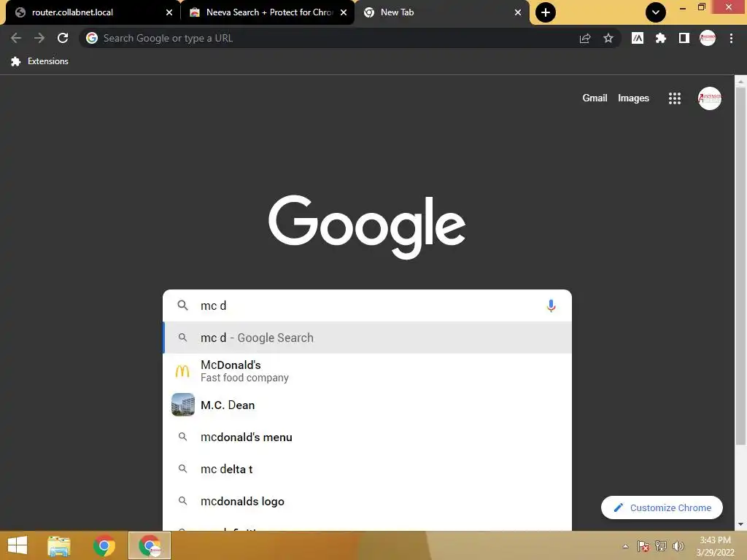Open the network icon in system tray
Viewport: 747px width, 560px height.
[661, 546]
